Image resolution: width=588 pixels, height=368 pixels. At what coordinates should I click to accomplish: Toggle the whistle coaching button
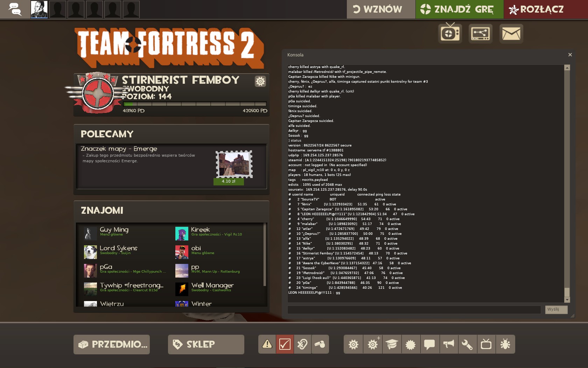click(x=320, y=344)
